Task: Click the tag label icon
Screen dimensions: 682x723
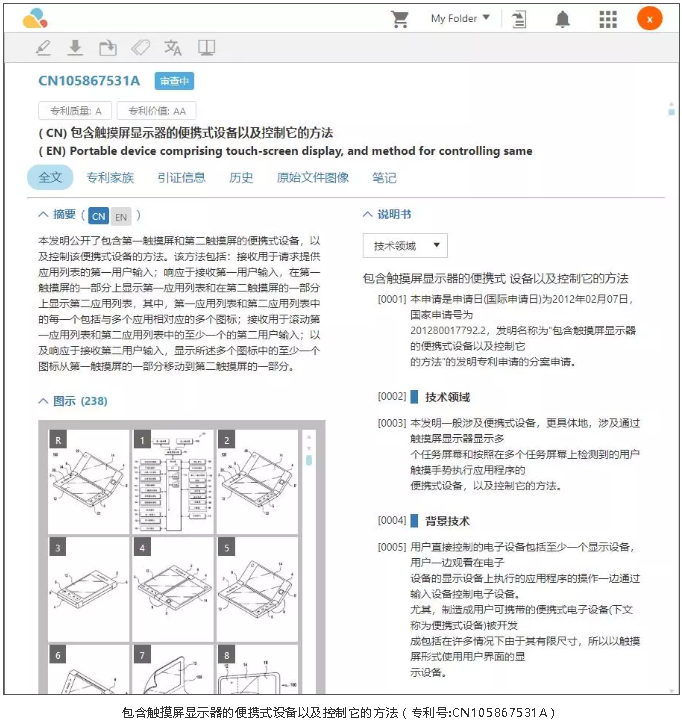Action: (x=140, y=48)
